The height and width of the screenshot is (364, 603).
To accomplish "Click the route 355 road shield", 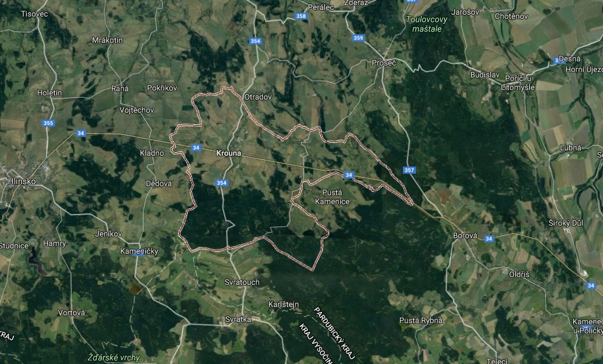I will [48, 123].
